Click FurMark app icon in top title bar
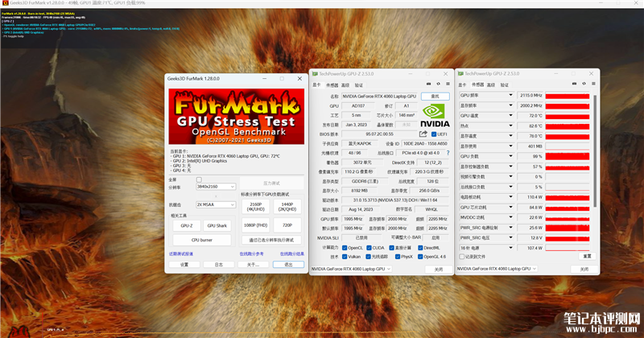Image resolution: width=644 pixels, height=338 pixels. point(5,3)
